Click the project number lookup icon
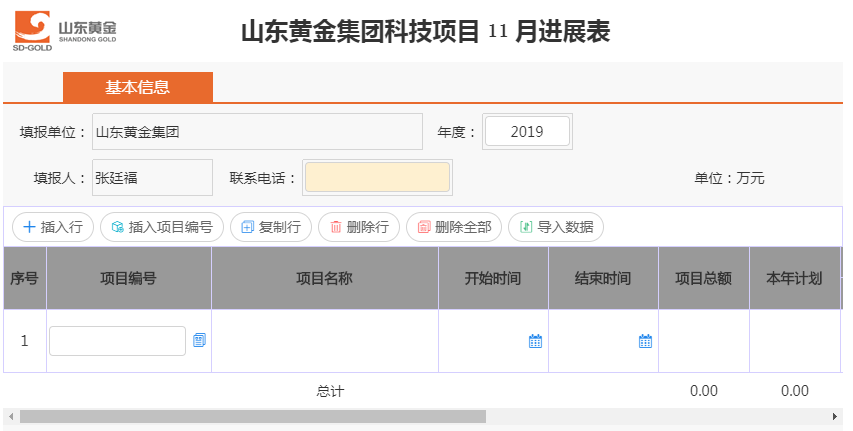The height and width of the screenshot is (431, 853). click(x=199, y=341)
